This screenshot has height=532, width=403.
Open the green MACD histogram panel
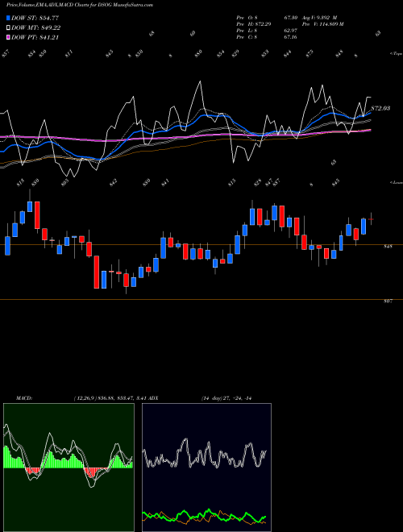(69, 468)
